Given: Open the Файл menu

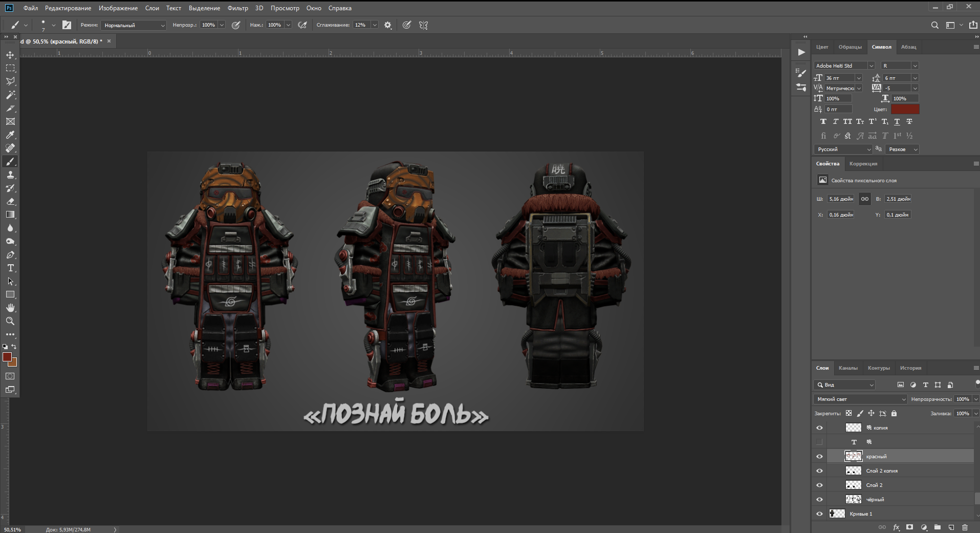Looking at the screenshot, I should click(x=31, y=8).
